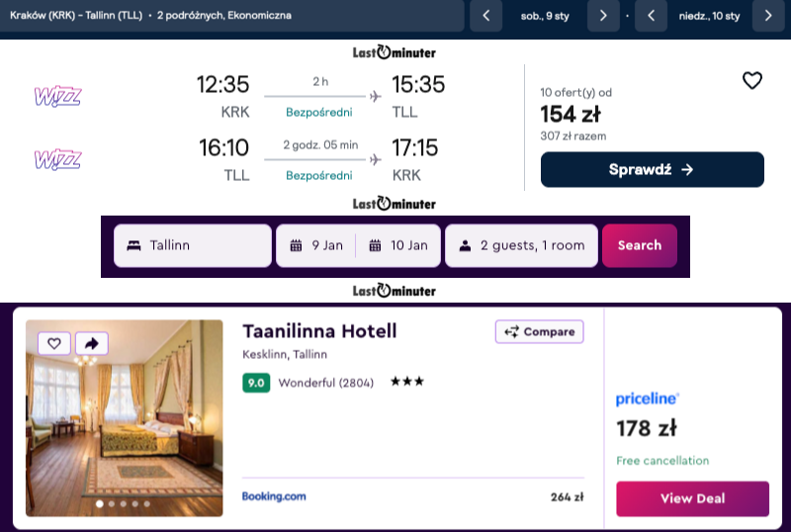Go to the next return date after niedz., 10 sty
791x532 pixels.
pyautogui.click(x=768, y=16)
